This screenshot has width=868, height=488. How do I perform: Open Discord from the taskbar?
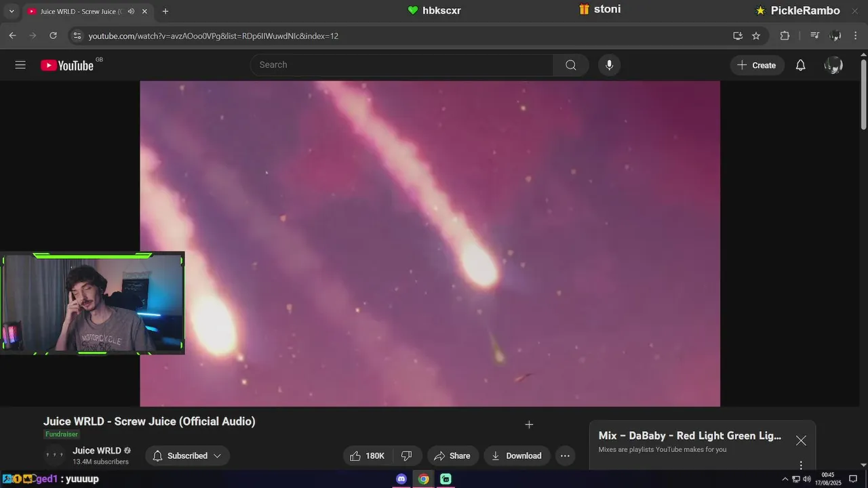(401, 479)
